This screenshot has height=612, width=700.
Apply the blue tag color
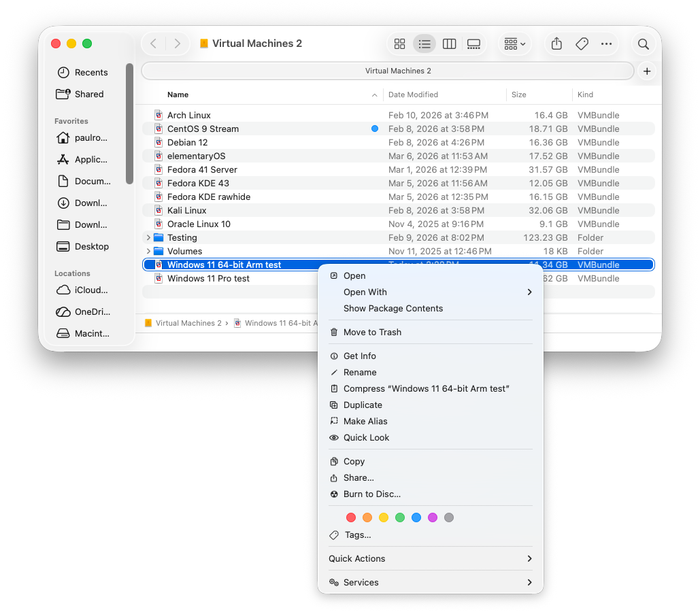click(416, 517)
